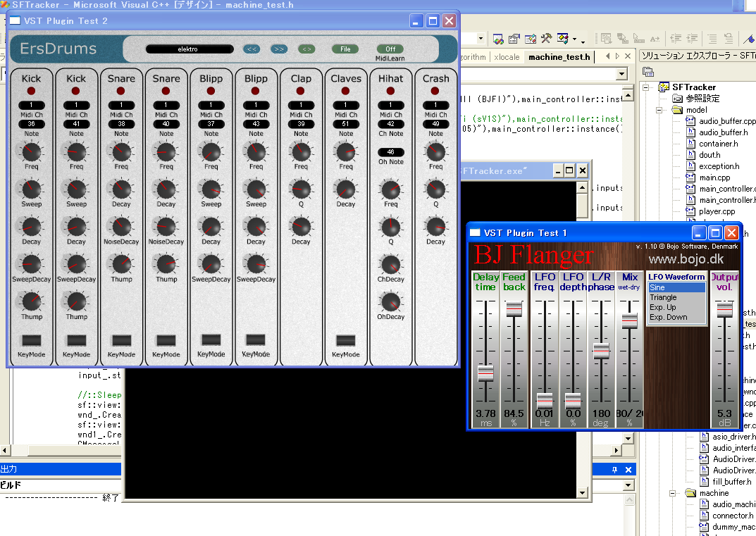This screenshot has height=536, width=756.
Task: Click the hammer build icon in the toolbar
Action: pyautogui.click(x=547, y=39)
